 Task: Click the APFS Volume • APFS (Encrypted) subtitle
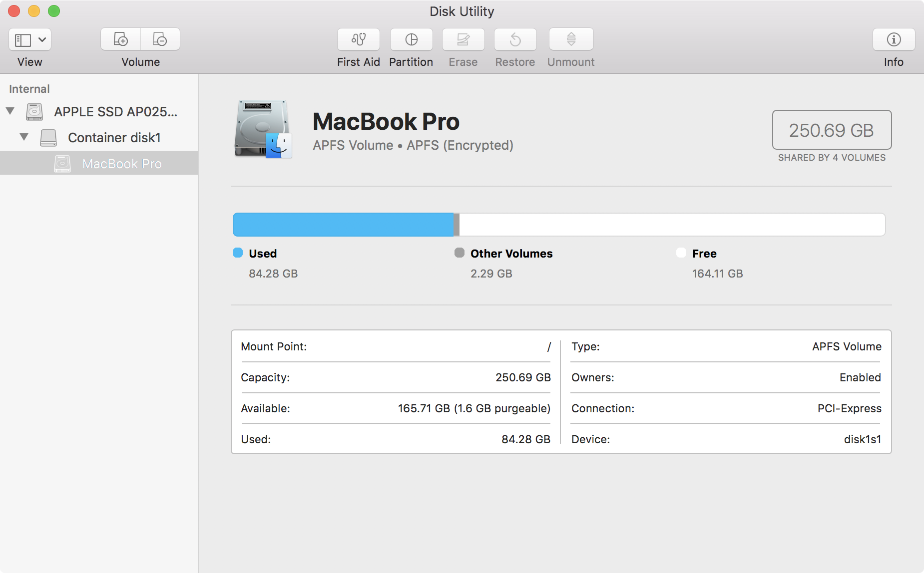click(x=413, y=145)
